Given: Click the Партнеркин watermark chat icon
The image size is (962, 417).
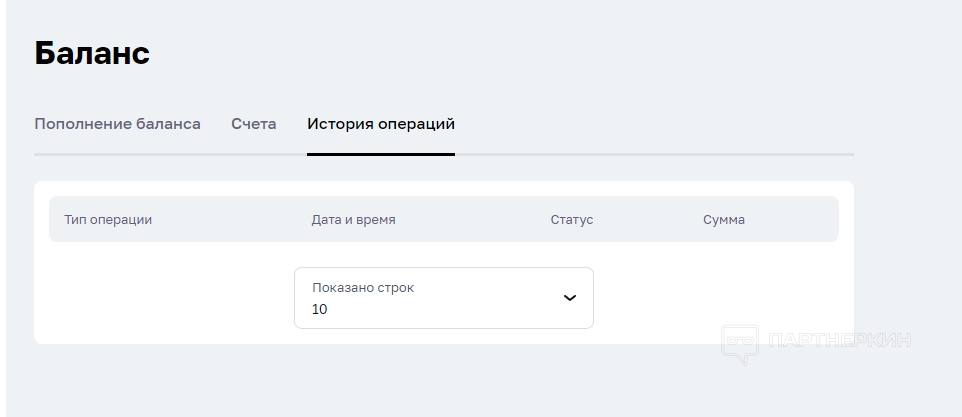Looking at the screenshot, I should [x=741, y=342].
